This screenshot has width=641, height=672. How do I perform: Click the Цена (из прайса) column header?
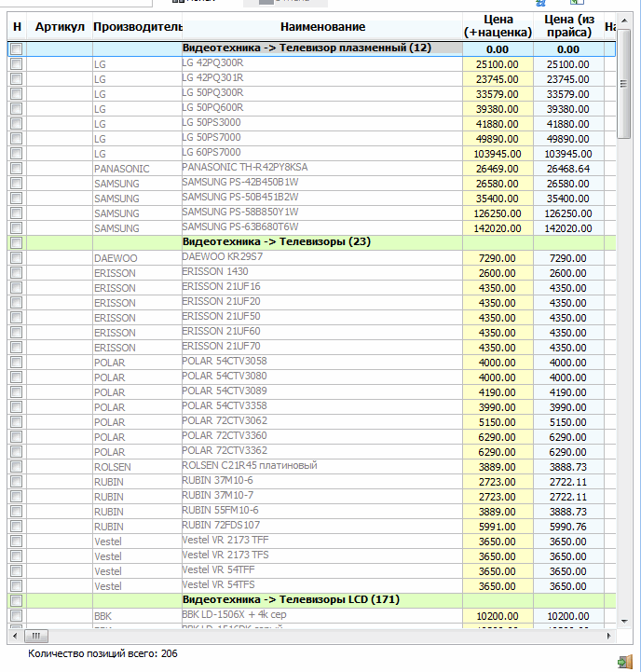pos(568,26)
